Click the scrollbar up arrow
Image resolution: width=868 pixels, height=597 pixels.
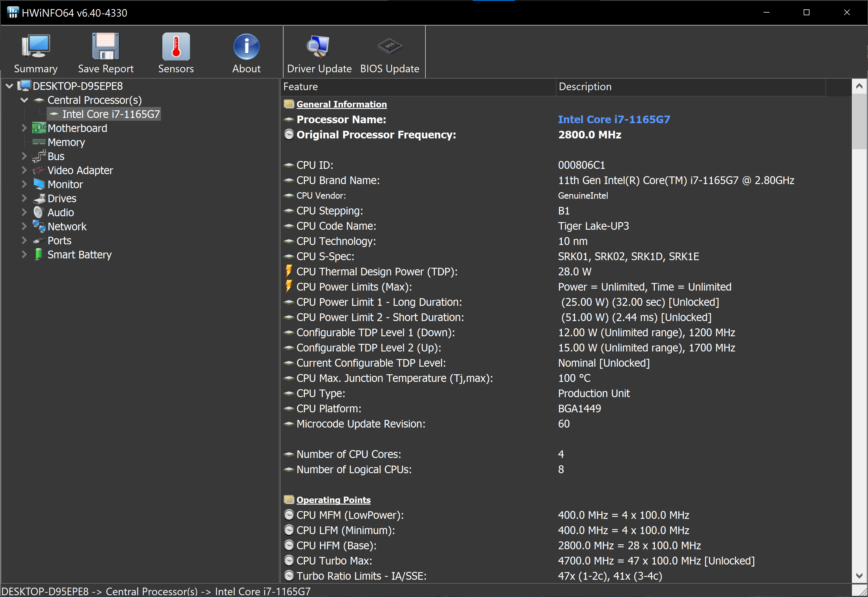(859, 86)
